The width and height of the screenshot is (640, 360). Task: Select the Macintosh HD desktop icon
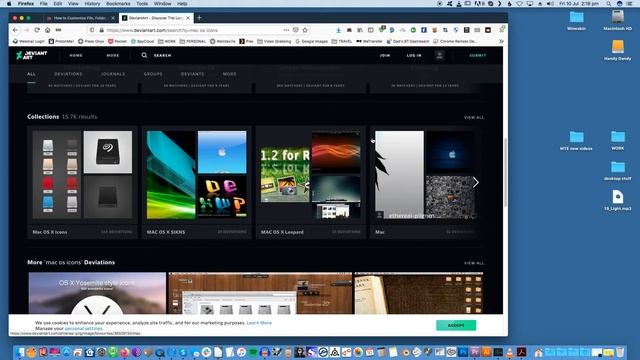(618, 20)
